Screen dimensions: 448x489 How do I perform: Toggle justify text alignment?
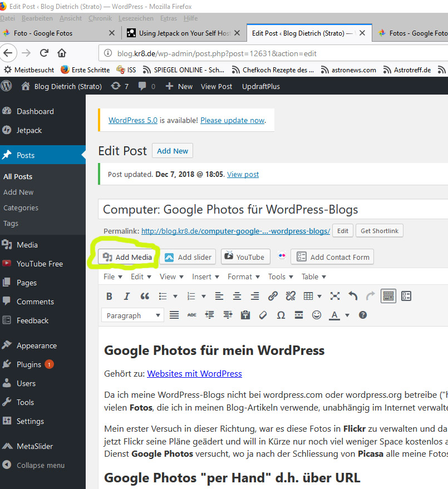174,315
